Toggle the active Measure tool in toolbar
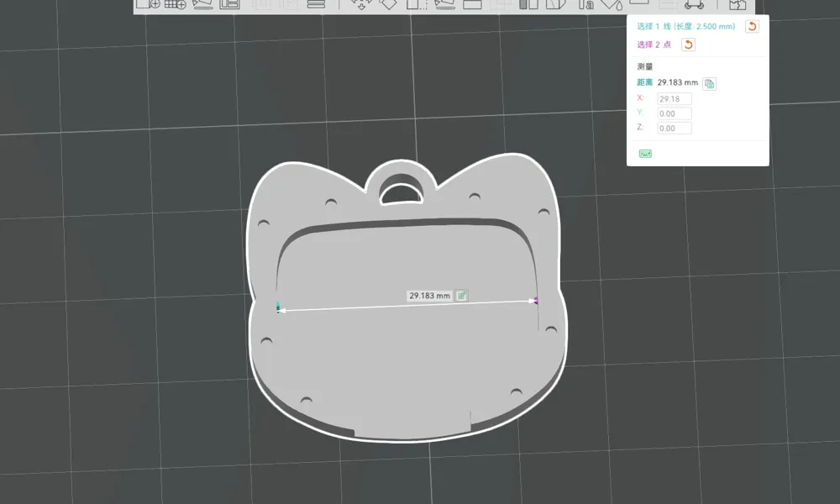The height and width of the screenshot is (504, 840). [639, 3]
